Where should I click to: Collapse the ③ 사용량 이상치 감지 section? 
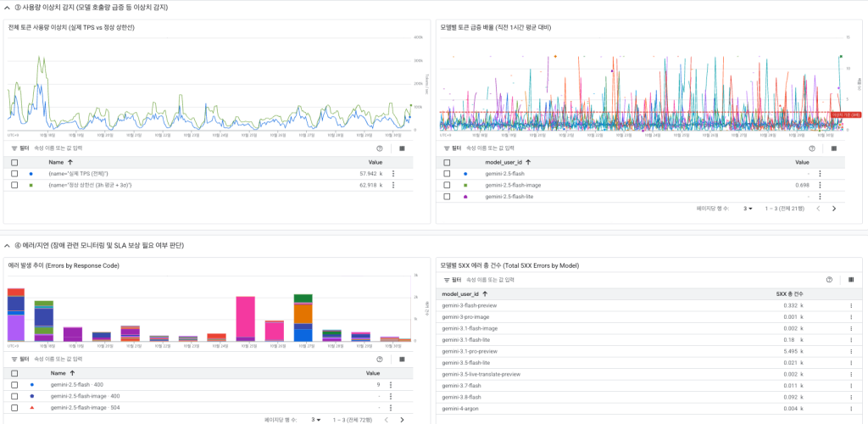click(7, 8)
